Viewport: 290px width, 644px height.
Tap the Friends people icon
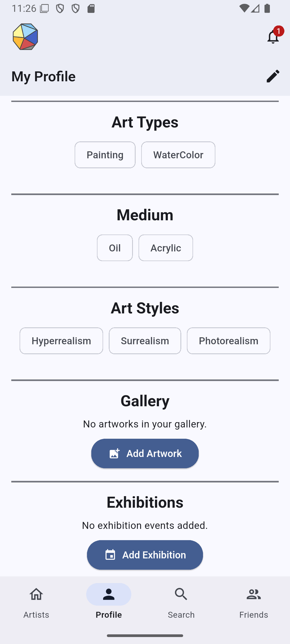click(254, 594)
